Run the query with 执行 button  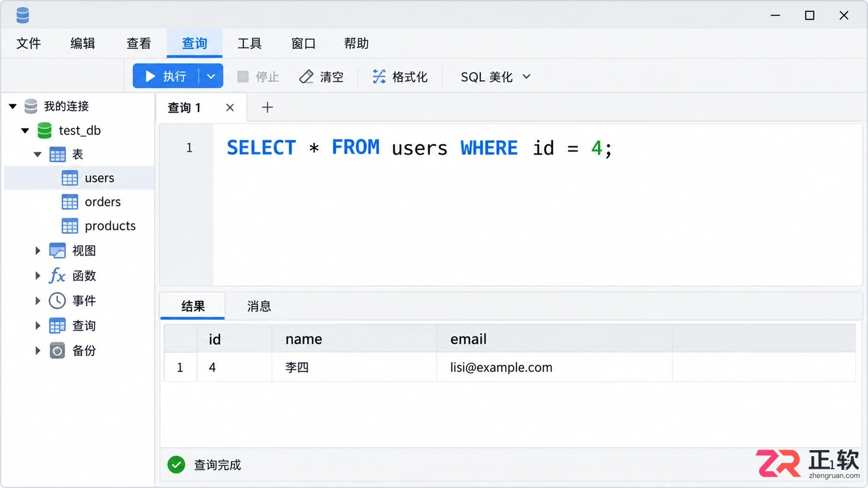coord(166,77)
